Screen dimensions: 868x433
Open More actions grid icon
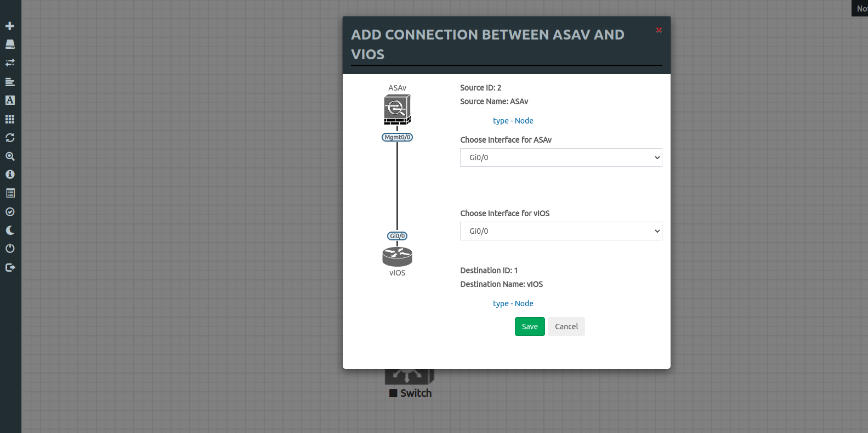click(10, 119)
